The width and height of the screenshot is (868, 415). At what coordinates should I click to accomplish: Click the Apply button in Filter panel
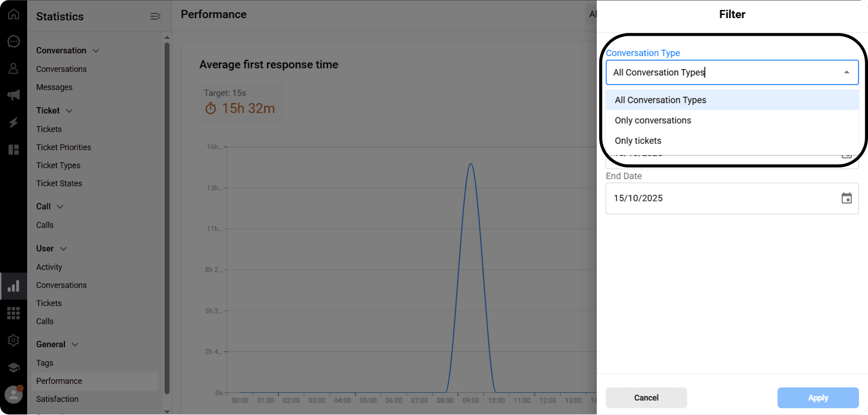click(x=818, y=398)
